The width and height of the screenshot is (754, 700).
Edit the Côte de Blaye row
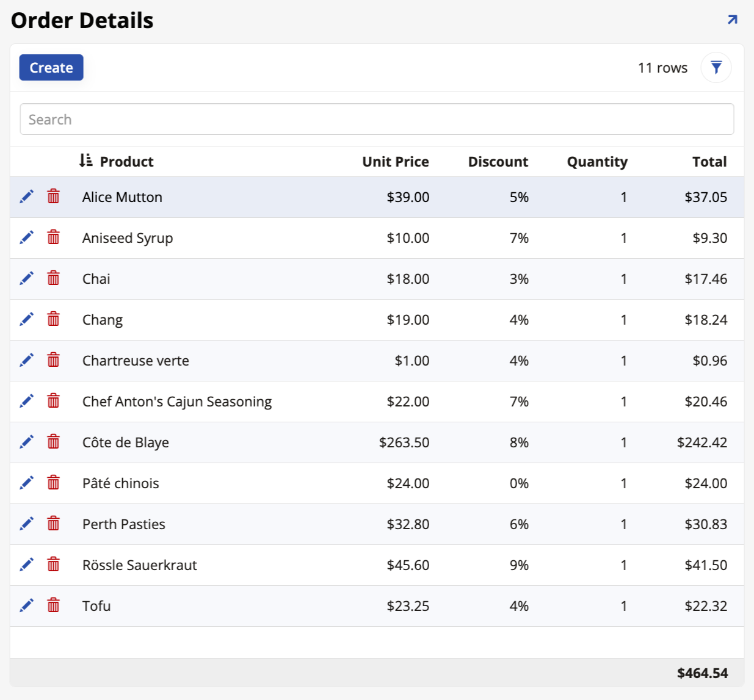pyautogui.click(x=27, y=442)
